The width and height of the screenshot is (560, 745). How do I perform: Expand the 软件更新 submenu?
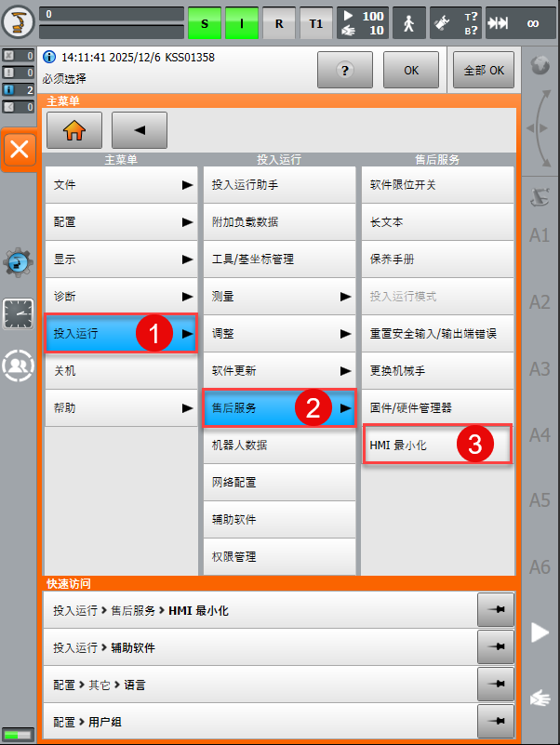279,371
